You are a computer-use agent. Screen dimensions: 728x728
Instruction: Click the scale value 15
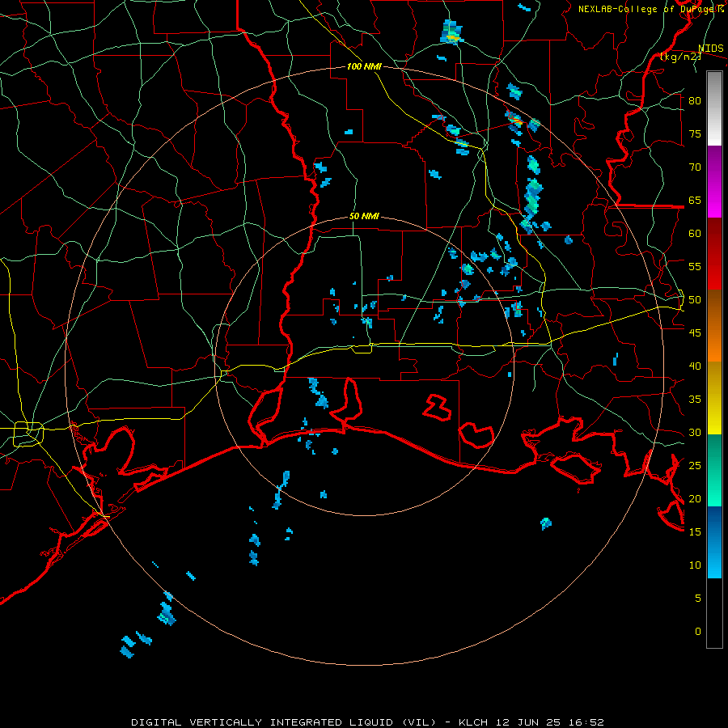point(695,532)
